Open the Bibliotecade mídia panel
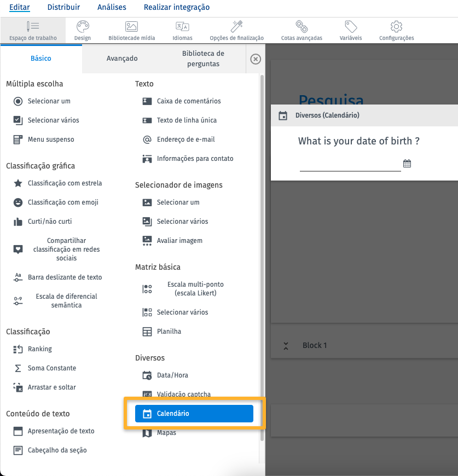458x476 pixels. click(x=131, y=30)
